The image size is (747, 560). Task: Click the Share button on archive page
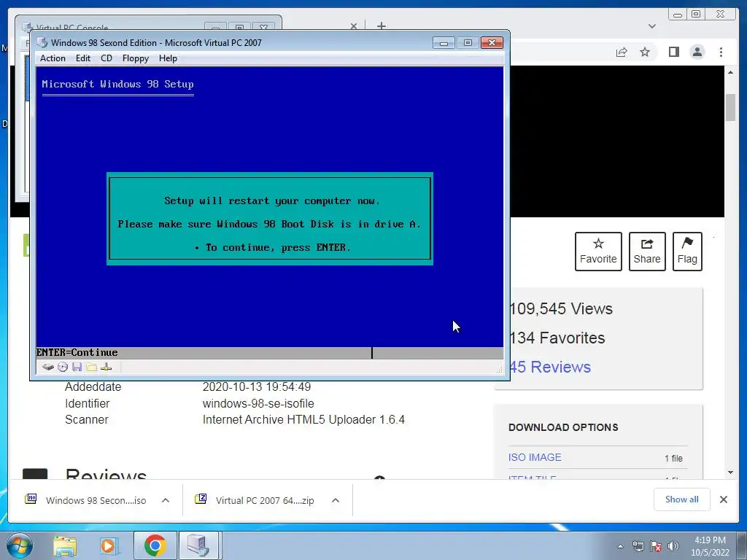point(647,252)
